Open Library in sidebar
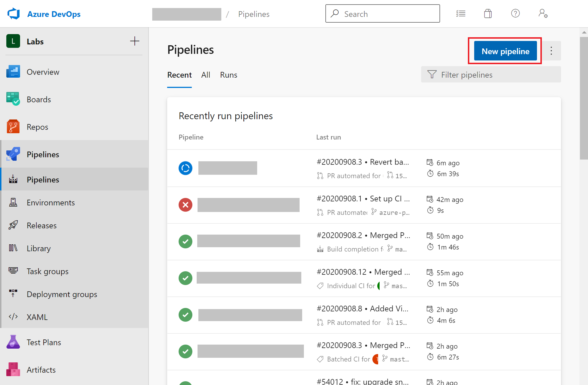 pos(75,248)
